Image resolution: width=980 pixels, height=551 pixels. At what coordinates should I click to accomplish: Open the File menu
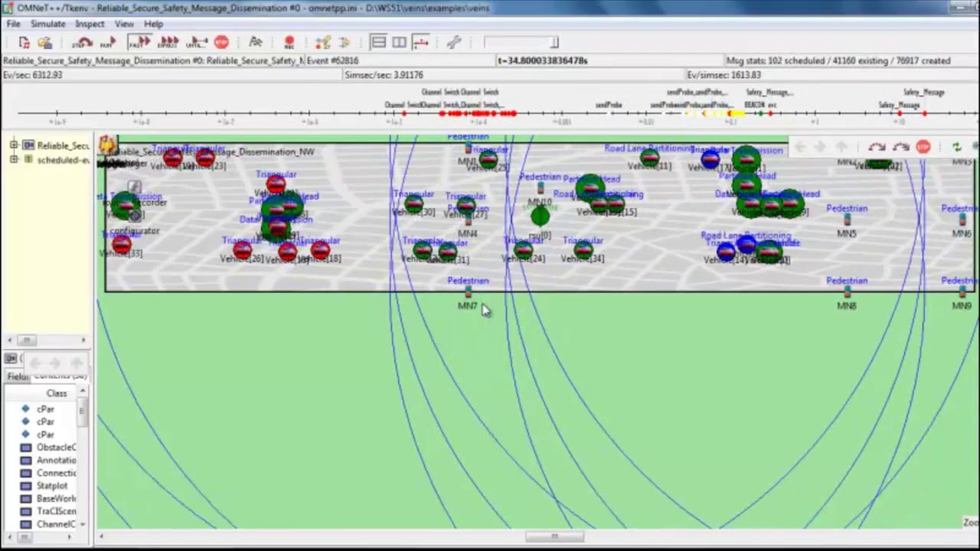tap(13, 24)
